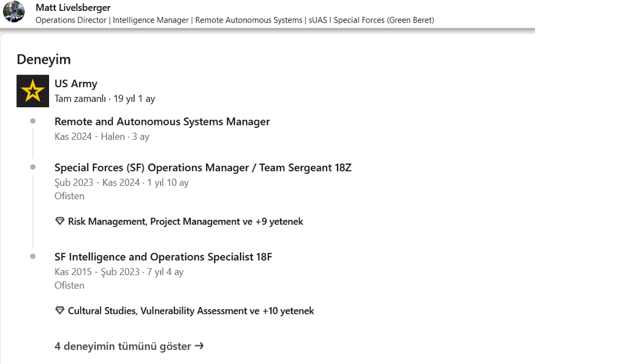The height and width of the screenshot is (364, 635).
Task: Click the "Tam zamanlı · 19 yıl 1 ay" text
Action: 104,99
